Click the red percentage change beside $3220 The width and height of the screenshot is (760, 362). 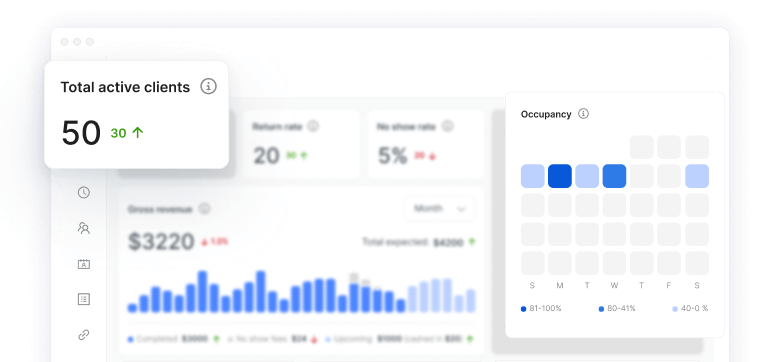point(215,241)
